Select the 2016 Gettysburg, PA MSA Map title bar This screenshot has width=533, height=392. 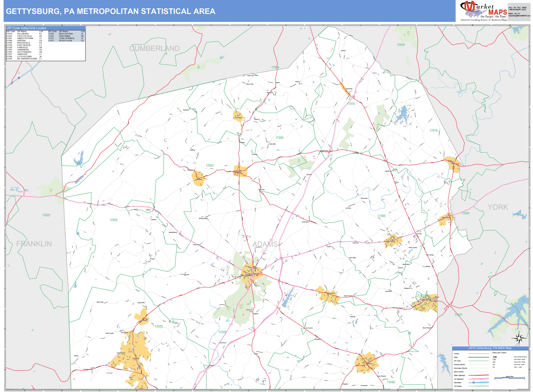490,348
